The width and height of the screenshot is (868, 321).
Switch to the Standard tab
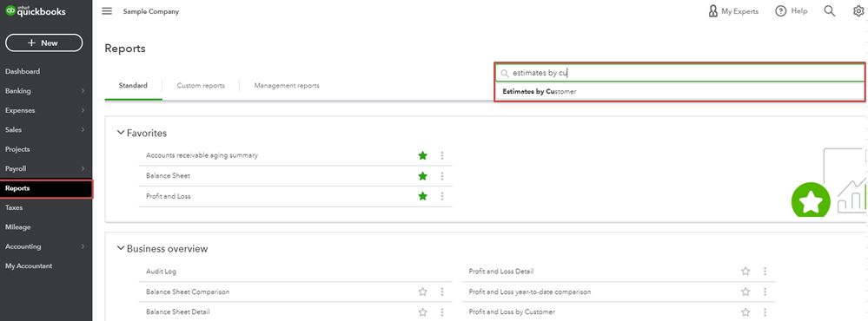point(133,86)
